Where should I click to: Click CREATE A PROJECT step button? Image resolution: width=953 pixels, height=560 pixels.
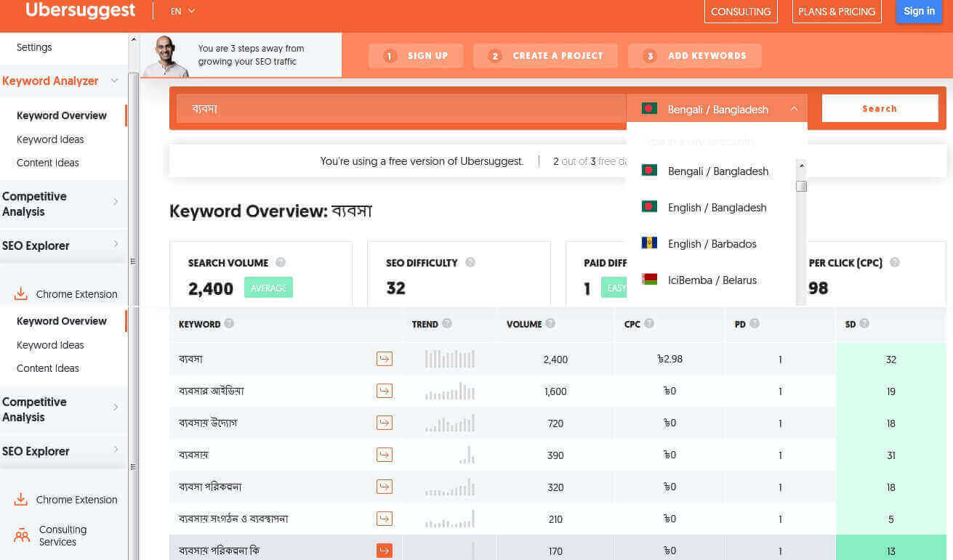coord(545,56)
